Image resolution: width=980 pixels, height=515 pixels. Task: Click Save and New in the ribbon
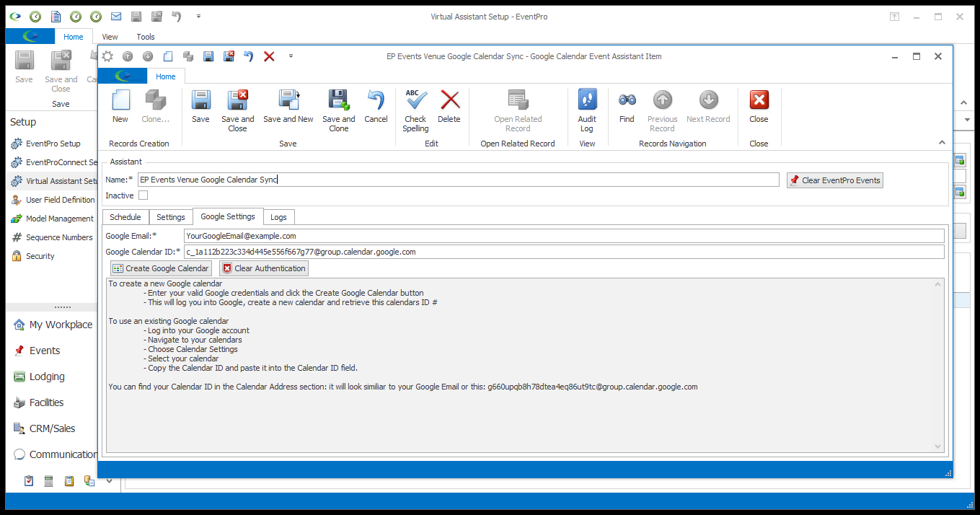[288, 106]
